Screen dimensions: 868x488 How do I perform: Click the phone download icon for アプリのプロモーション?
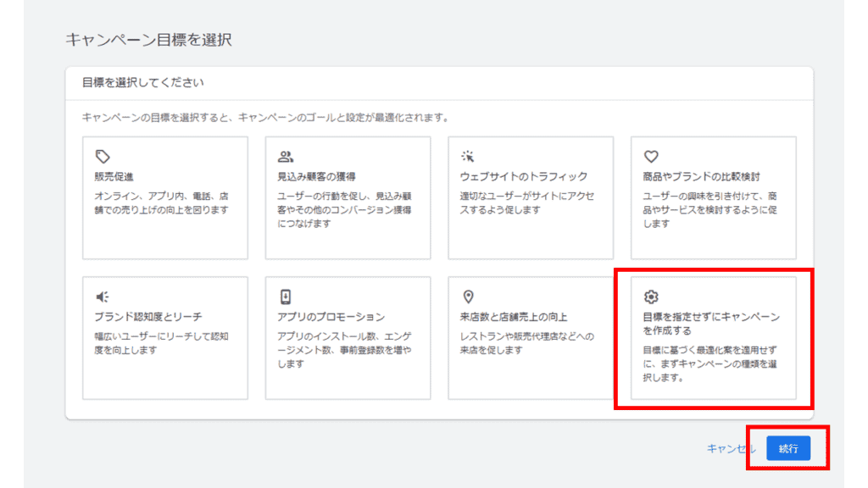[286, 297]
